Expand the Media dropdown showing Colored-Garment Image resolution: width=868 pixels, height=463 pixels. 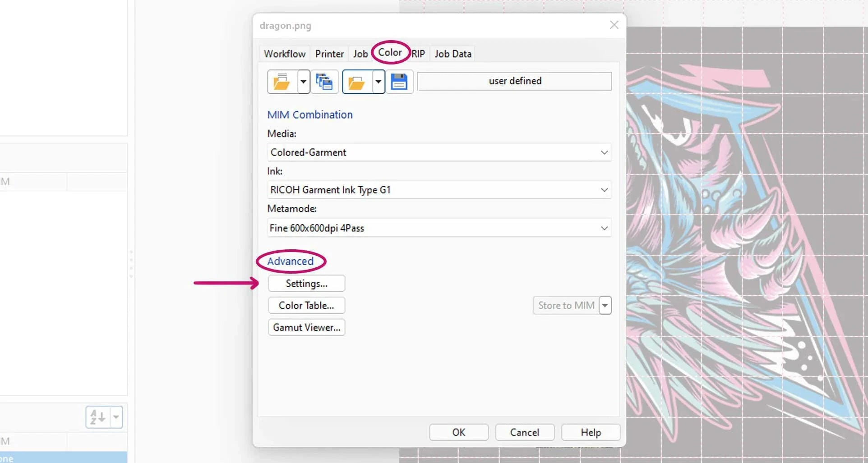pyautogui.click(x=604, y=152)
